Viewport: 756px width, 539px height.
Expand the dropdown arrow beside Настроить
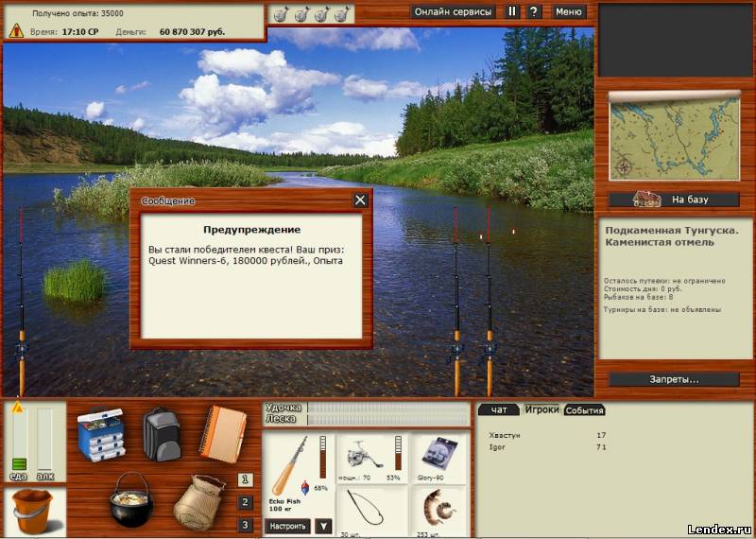pyautogui.click(x=323, y=526)
